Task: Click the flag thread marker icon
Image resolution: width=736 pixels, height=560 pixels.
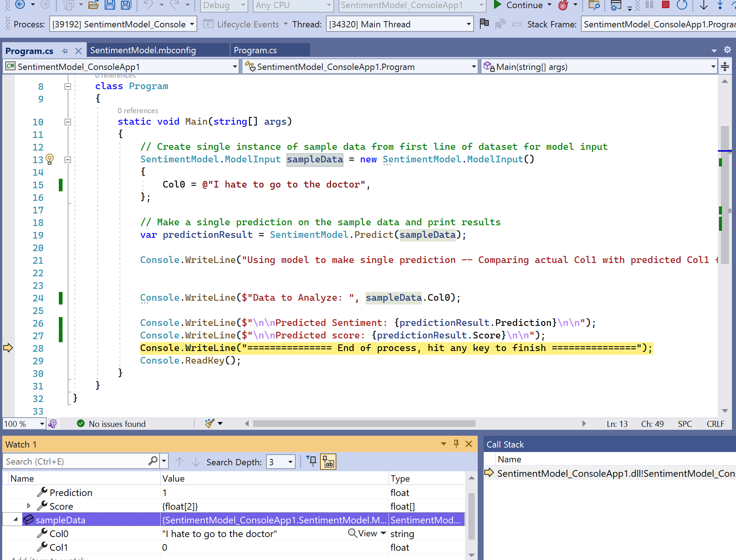Action: pyautogui.click(x=484, y=24)
